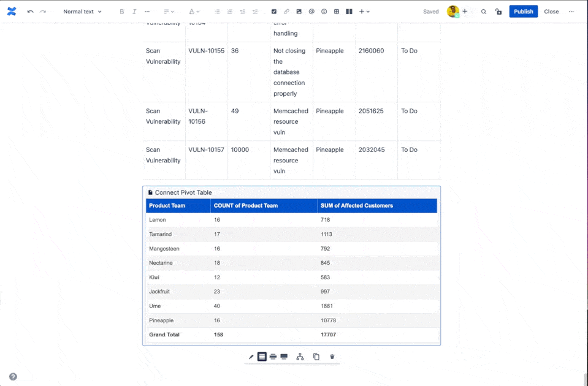Invite collaborators with the plus icon

tap(465, 12)
